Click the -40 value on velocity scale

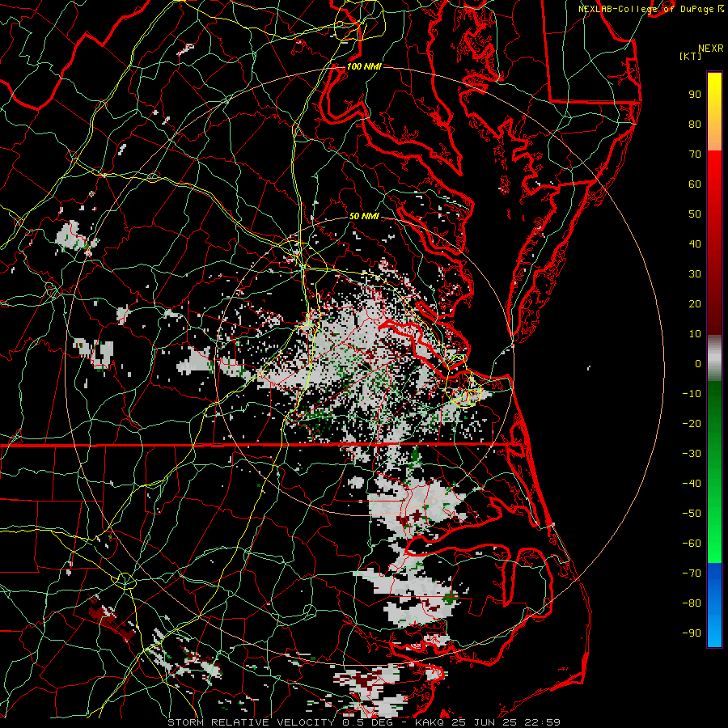(692, 484)
